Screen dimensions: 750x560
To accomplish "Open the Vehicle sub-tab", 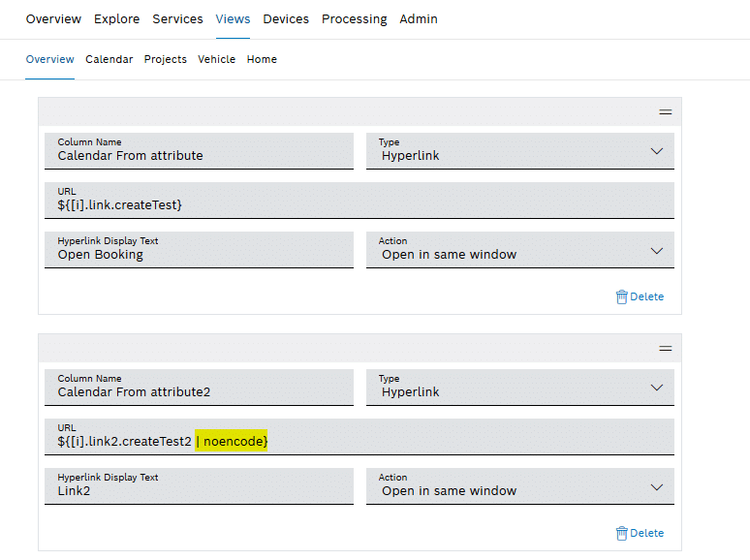I will 216,59.
